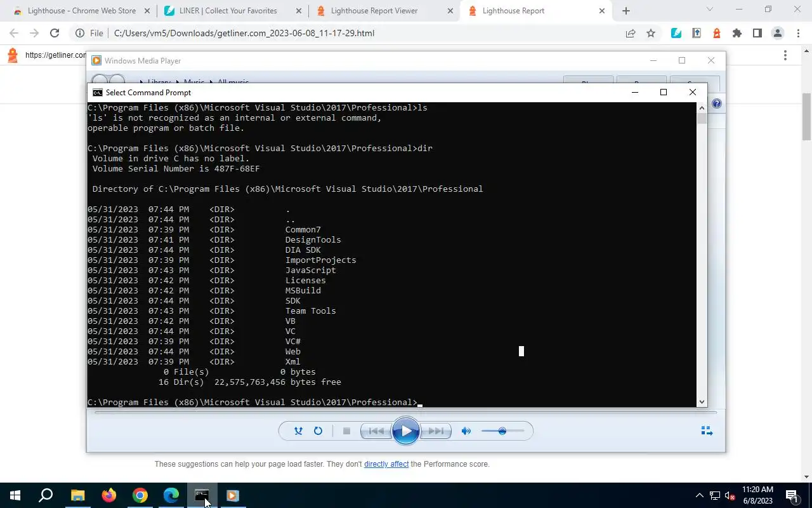Start playback with the round Play button
The height and width of the screenshot is (508, 812).
tap(406, 431)
